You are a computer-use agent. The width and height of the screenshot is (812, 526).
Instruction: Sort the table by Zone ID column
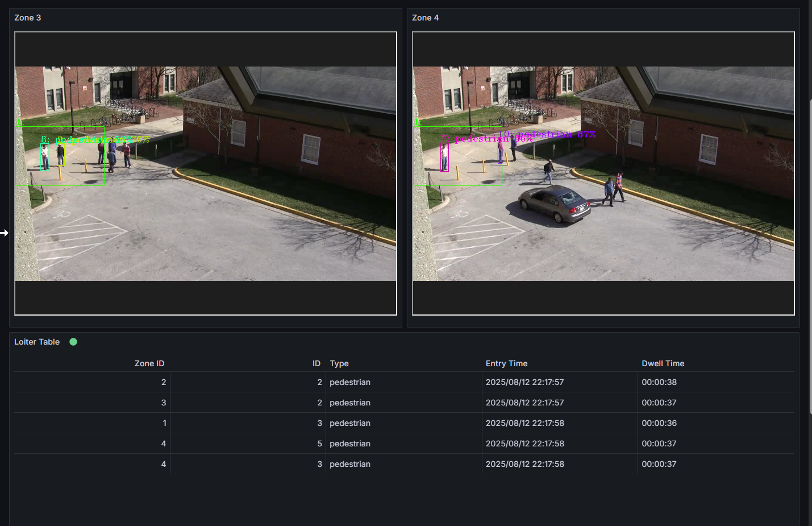click(149, 363)
